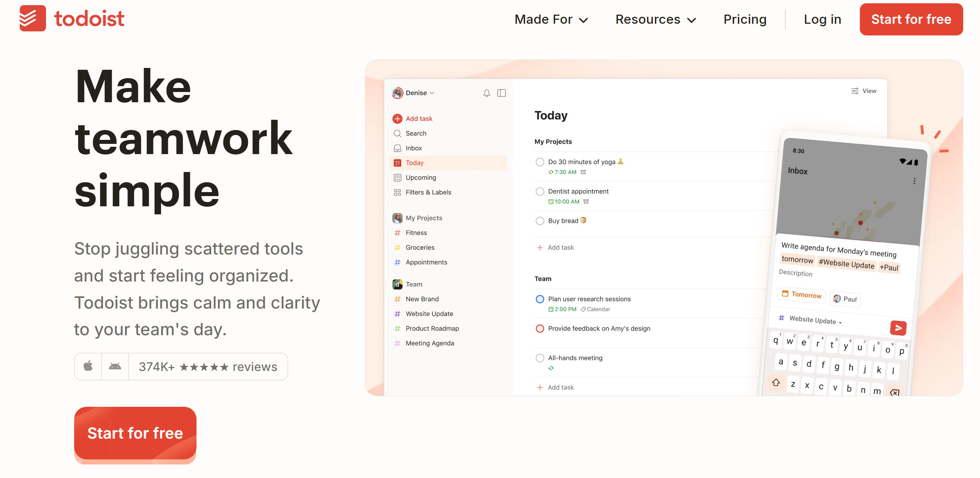Select the Search icon in the sidebar
980x478 pixels.
tap(397, 133)
